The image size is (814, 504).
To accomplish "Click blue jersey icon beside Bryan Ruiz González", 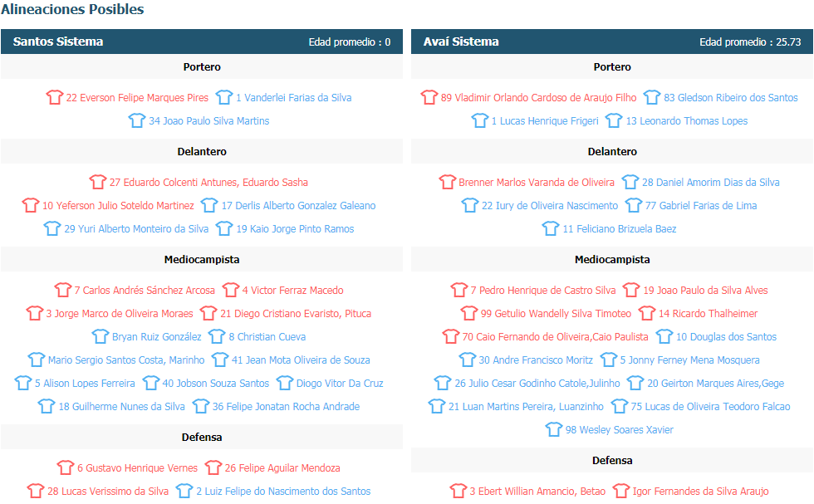I will 101,336.
